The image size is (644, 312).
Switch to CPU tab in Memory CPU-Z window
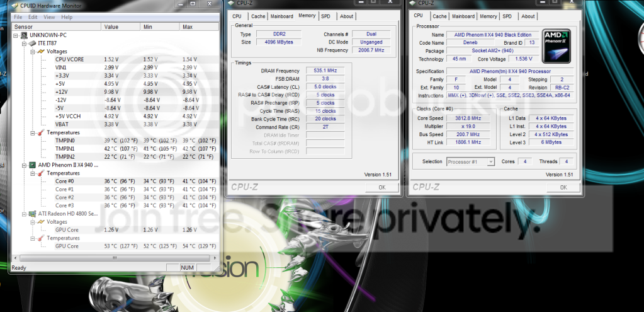click(237, 16)
